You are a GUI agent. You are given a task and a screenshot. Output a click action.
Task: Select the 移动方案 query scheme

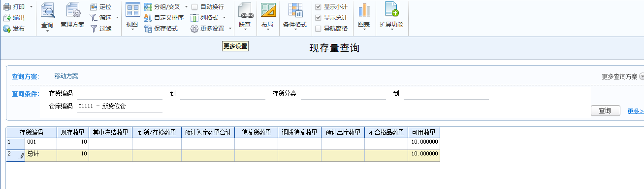coord(66,76)
